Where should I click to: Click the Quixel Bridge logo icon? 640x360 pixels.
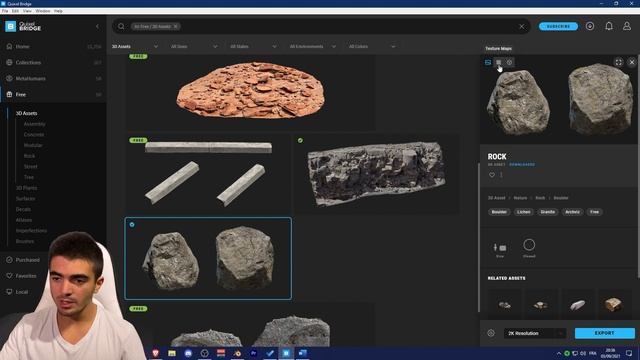(x=11, y=27)
